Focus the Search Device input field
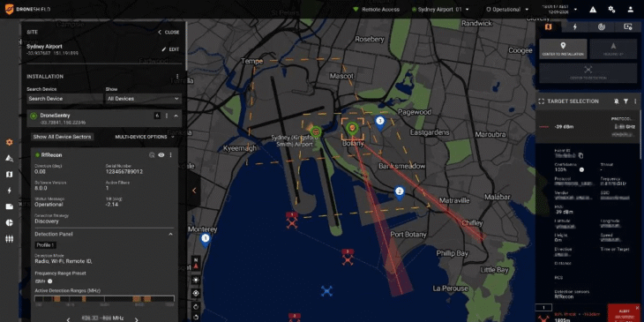This screenshot has height=322, width=644. coord(65,99)
